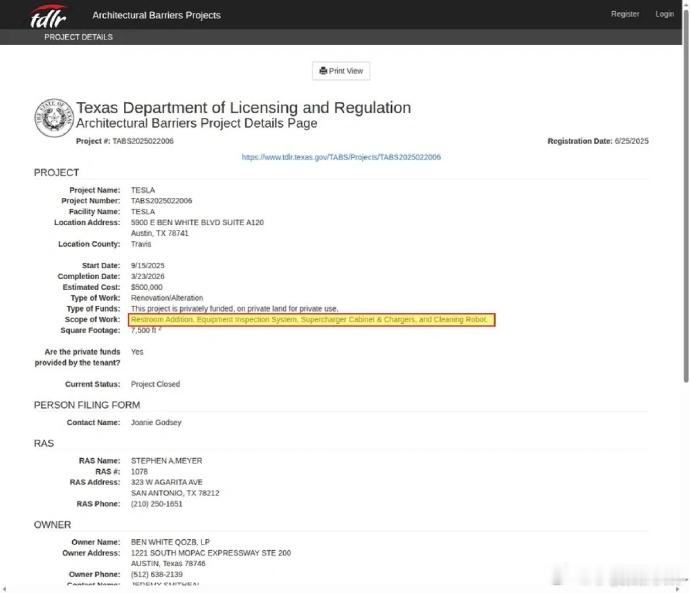The width and height of the screenshot is (690, 593).
Task: Click Architectural Barriers Projects header title
Action: (x=156, y=15)
